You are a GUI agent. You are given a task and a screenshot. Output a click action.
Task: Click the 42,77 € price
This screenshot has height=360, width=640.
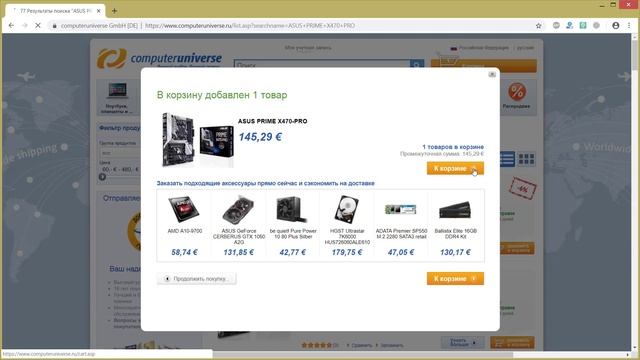click(293, 252)
